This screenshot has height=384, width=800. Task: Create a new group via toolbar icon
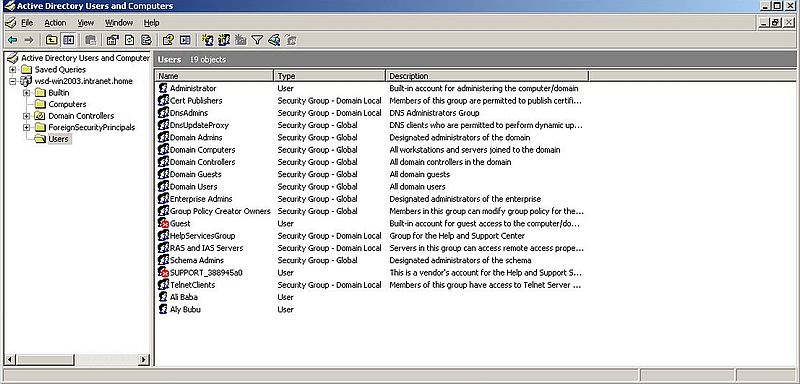click(224, 40)
